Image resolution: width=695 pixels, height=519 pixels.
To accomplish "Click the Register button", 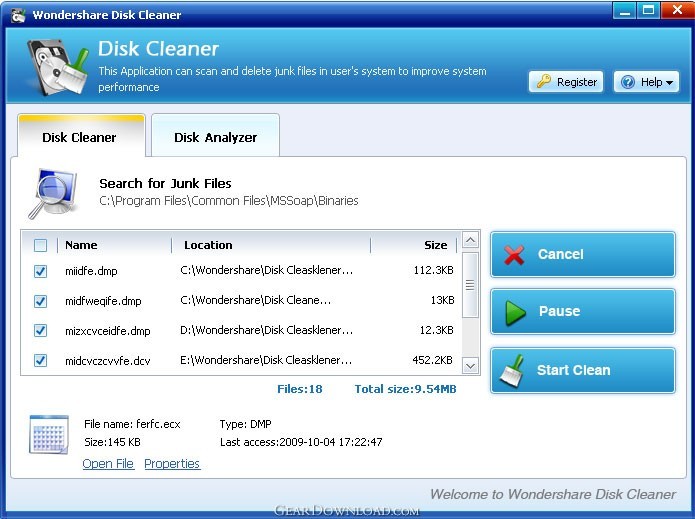I will pyautogui.click(x=566, y=82).
